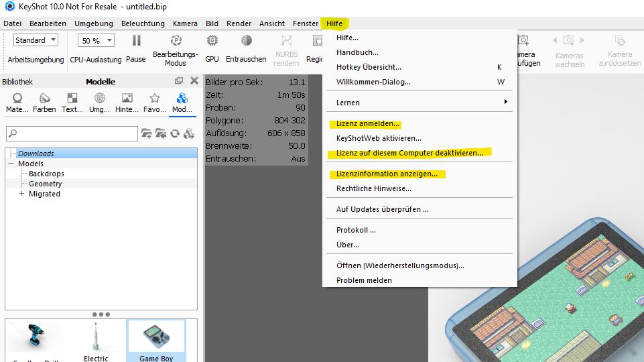The height and width of the screenshot is (362, 644).
Task: Click import folder icon beside search
Action: pos(161,133)
